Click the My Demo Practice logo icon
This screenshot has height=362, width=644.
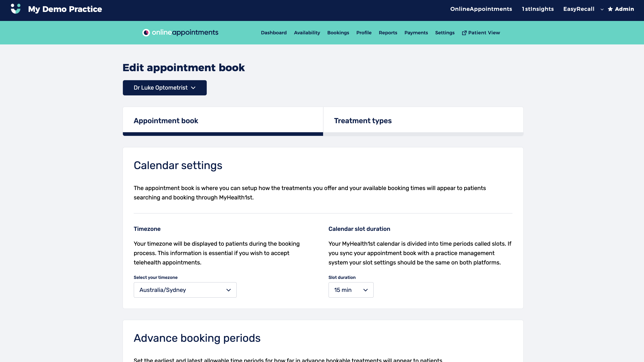16,9
